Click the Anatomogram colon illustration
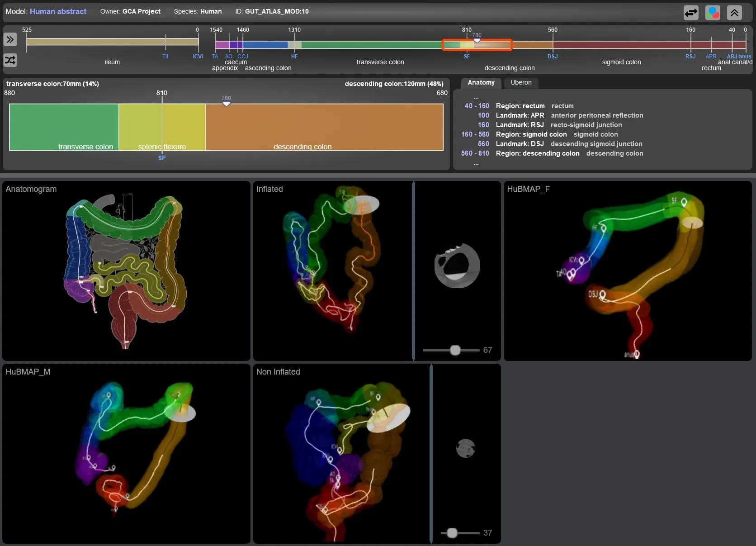The height and width of the screenshot is (546, 756). pos(125,271)
